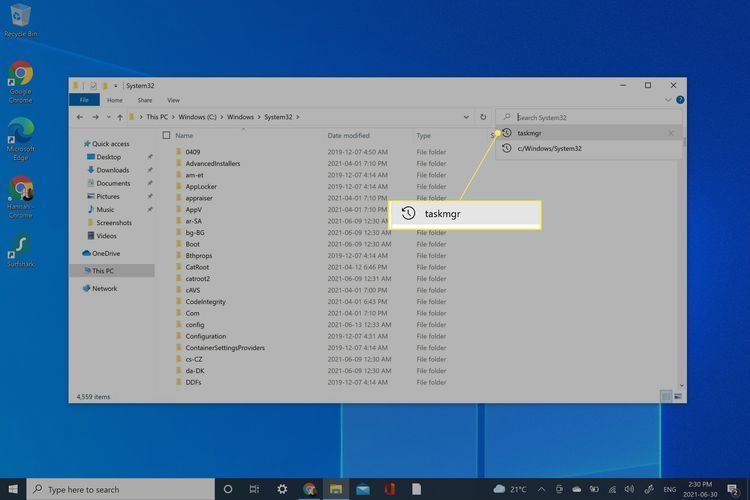Launch the Surfshark desktop shortcut
750x500 pixels.
(20, 250)
